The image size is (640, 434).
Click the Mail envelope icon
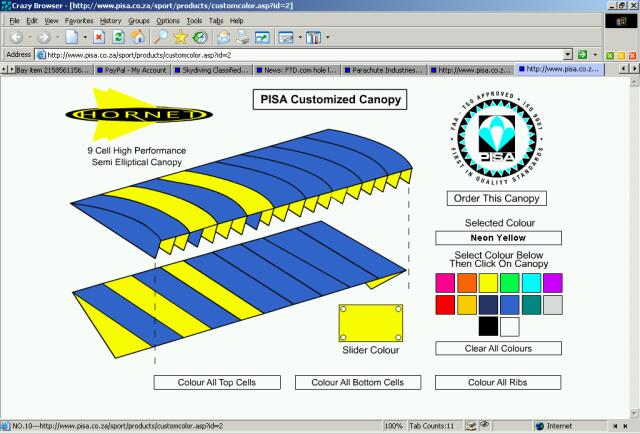click(x=223, y=38)
